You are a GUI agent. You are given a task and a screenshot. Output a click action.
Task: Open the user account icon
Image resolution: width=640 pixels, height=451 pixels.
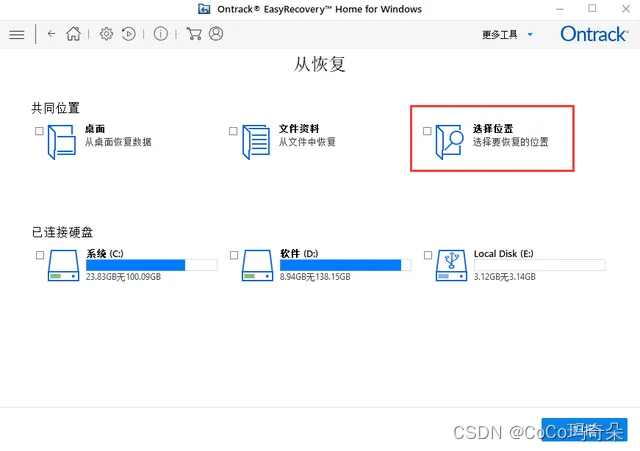pyautogui.click(x=216, y=34)
